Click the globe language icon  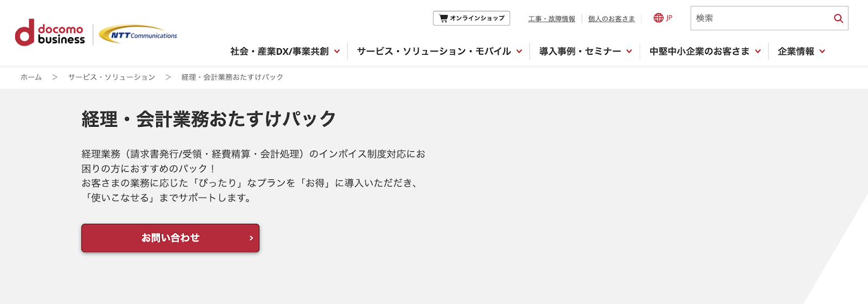(x=659, y=18)
